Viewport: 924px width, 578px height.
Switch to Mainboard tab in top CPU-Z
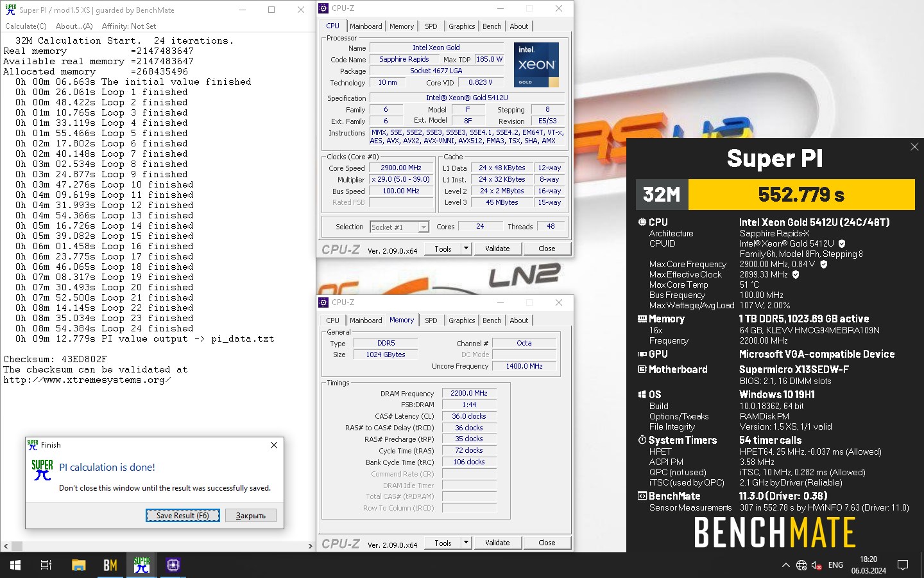tap(366, 26)
